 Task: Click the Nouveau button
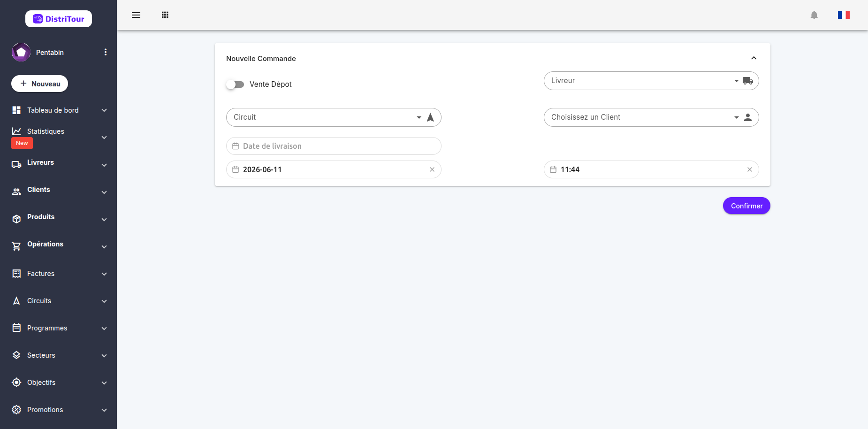point(39,84)
